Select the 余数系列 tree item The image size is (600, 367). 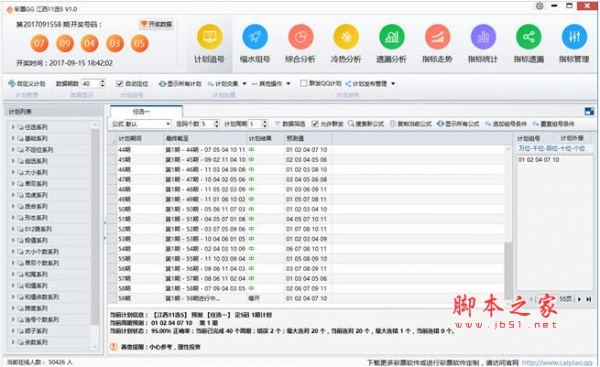coord(36,342)
